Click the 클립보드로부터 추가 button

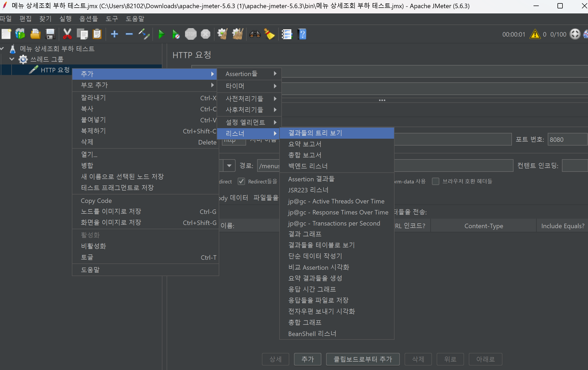(x=363, y=359)
